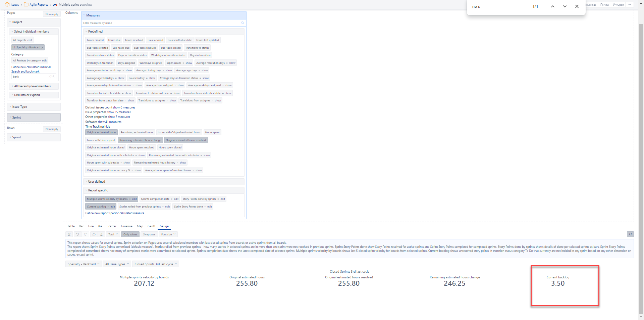
Task: Select the Hours spent measure
Action: pos(212,132)
